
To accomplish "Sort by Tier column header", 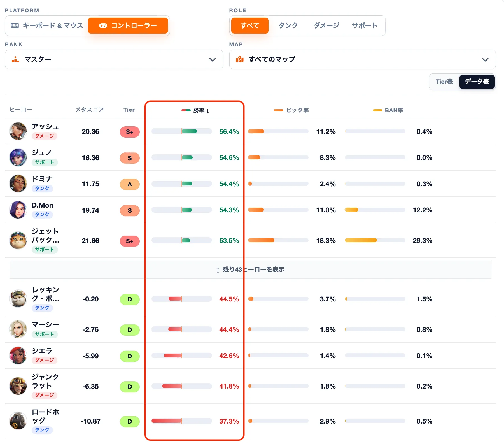I will pos(129,110).
